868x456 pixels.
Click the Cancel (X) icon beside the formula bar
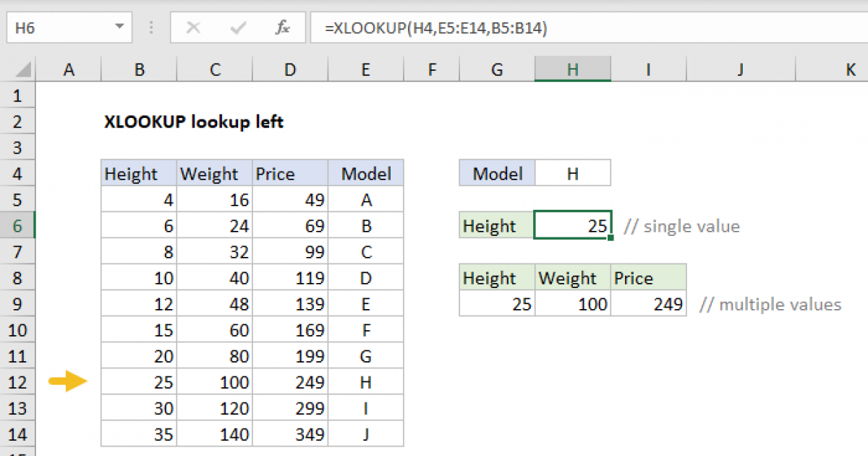[x=194, y=28]
